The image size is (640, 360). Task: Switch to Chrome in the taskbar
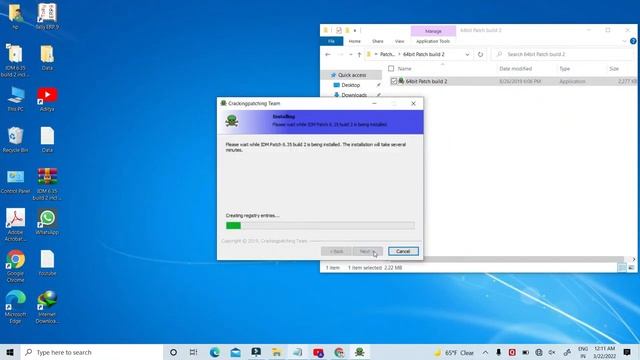pos(339,352)
